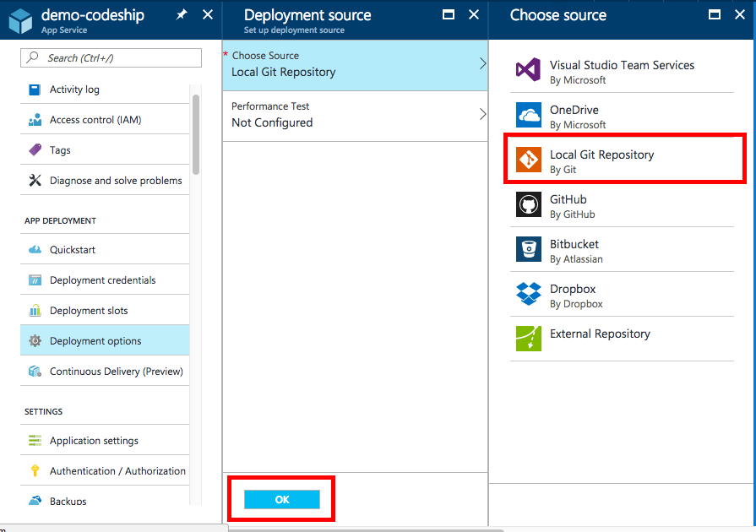
Task: Click the Deployment credentials icon
Action: (35, 280)
